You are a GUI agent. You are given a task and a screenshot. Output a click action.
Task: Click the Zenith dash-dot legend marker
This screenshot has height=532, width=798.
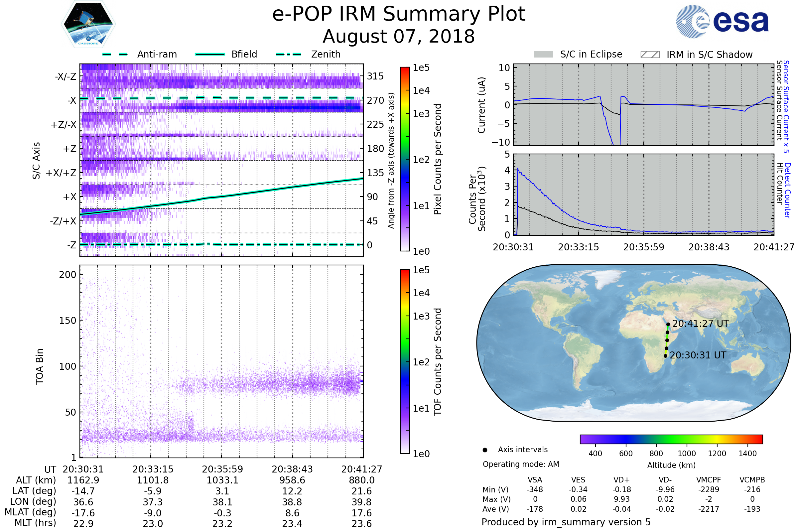point(289,54)
